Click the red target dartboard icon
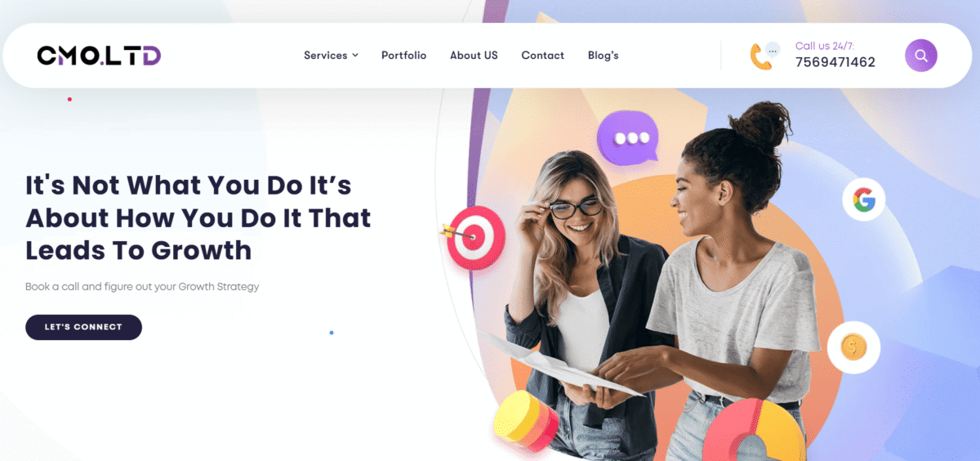The height and width of the screenshot is (461, 980). pos(474,237)
